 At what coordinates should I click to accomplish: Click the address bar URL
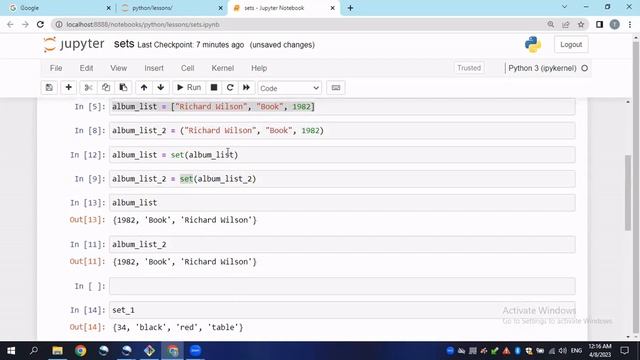pyautogui.click(x=143, y=24)
